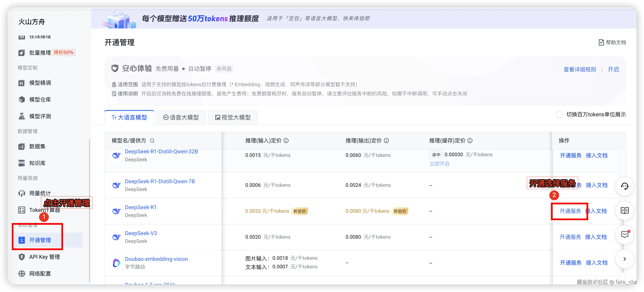
Task: Open the documentation book floating button
Action: click(625, 210)
